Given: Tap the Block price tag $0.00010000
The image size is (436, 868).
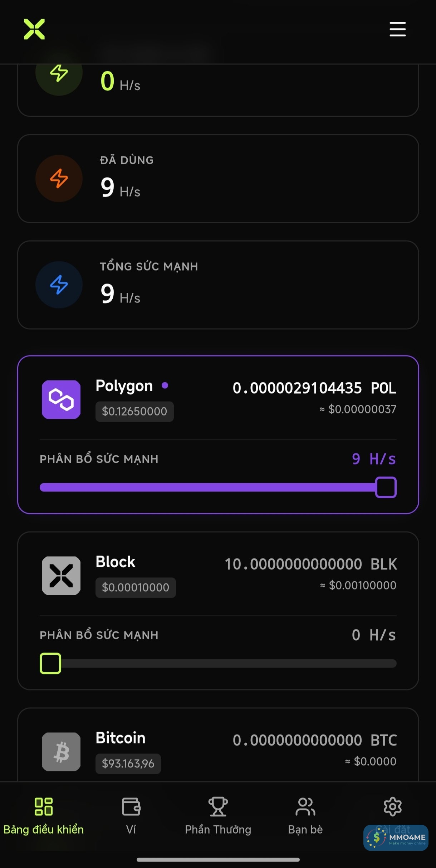Looking at the screenshot, I should (136, 587).
